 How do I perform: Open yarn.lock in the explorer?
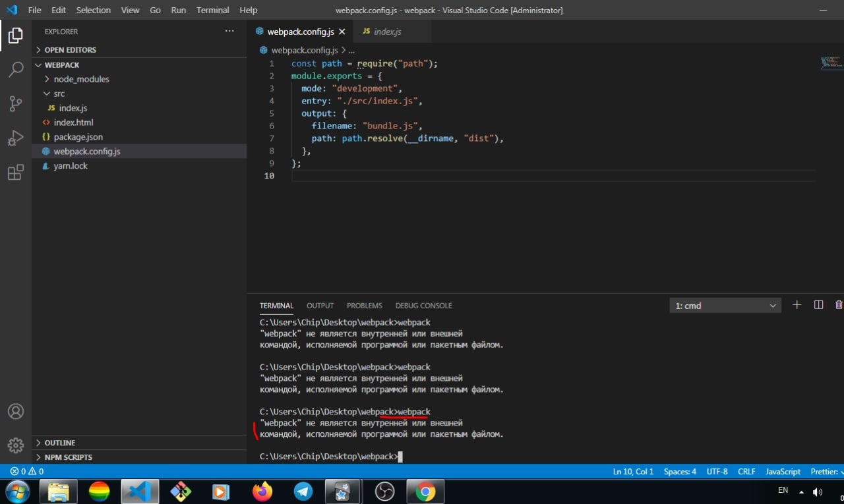coord(139,166)
